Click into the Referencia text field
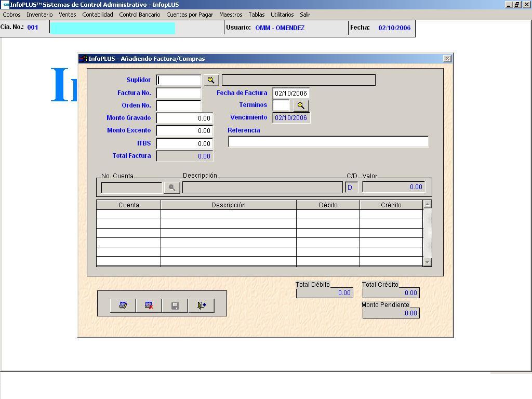The image size is (532, 399). pyautogui.click(x=328, y=141)
